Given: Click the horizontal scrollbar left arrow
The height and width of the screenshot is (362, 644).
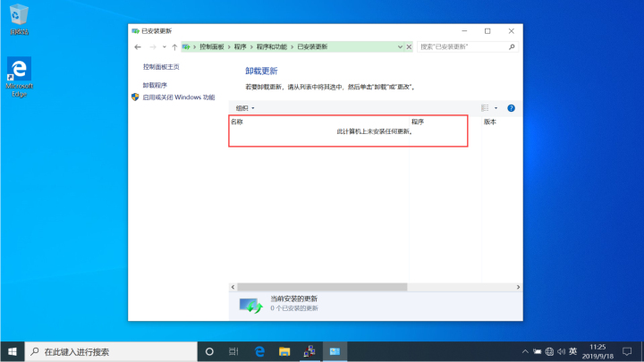Looking at the screenshot, I should point(233,287).
